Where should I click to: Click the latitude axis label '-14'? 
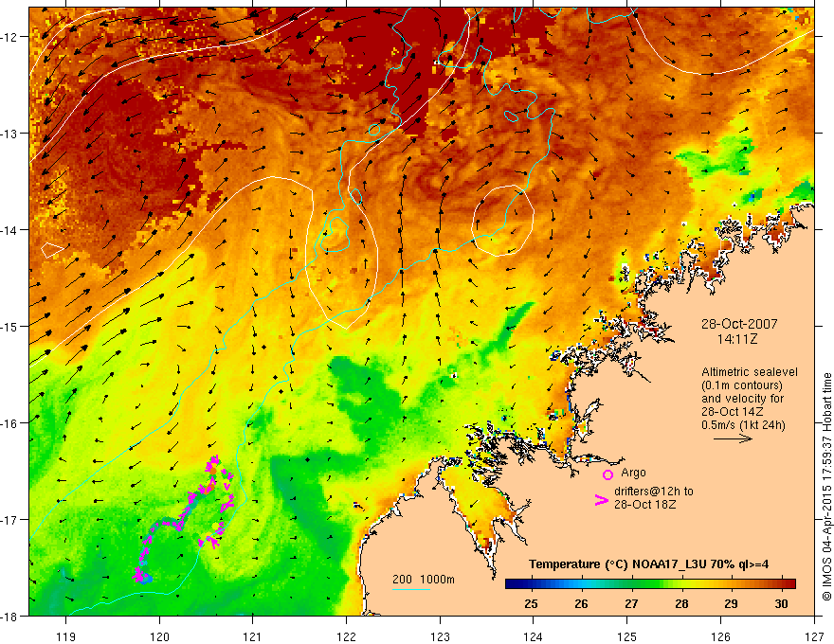(10, 230)
